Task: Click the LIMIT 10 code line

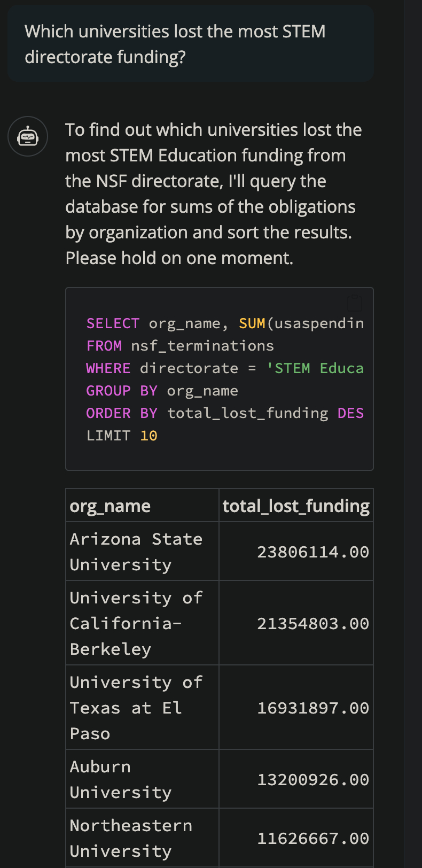Action: [122, 436]
